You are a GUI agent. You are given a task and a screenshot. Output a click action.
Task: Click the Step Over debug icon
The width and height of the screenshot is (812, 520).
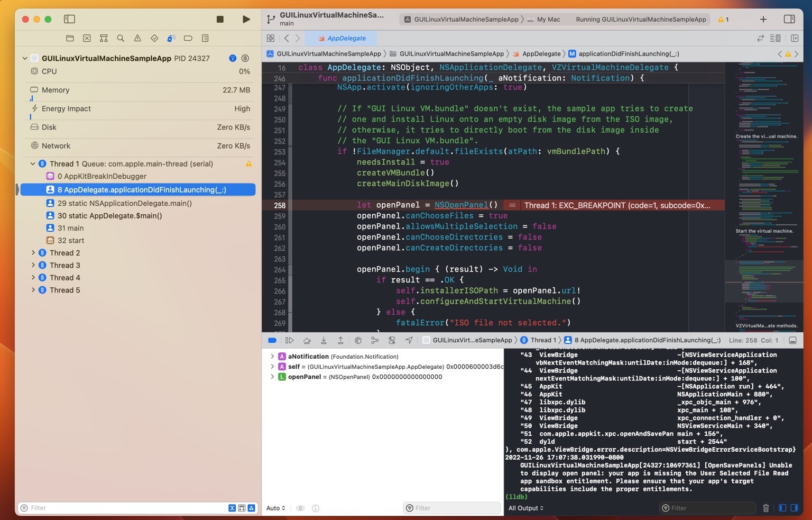[x=307, y=340]
